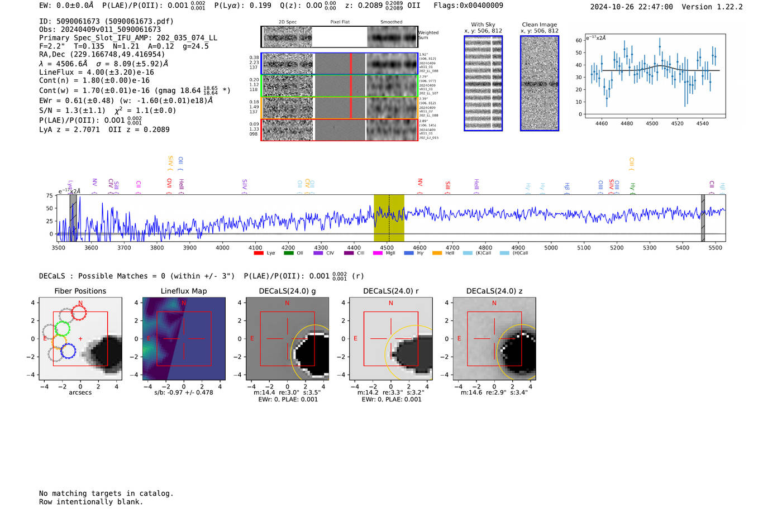Click the gray hatched band near 5460
The height and width of the screenshot is (532, 782).
click(x=703, y=218)
